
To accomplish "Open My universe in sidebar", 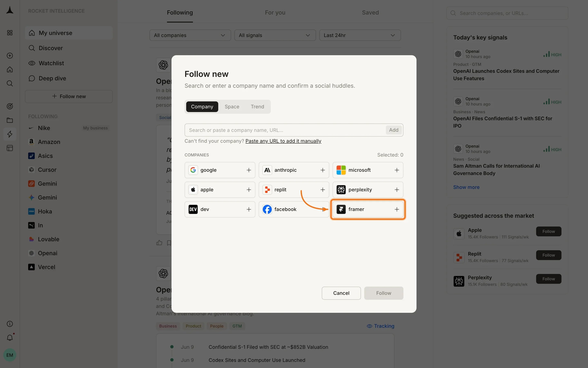I will coord(69,33).
